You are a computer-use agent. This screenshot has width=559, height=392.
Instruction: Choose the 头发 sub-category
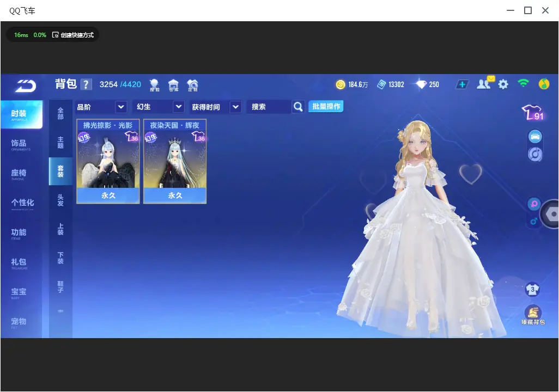(x=60, y=200)
